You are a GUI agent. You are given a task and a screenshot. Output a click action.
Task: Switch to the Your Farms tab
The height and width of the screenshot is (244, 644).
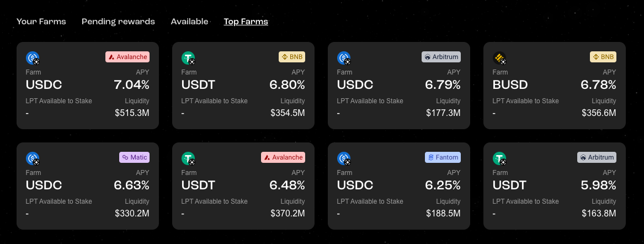(41, 22)
